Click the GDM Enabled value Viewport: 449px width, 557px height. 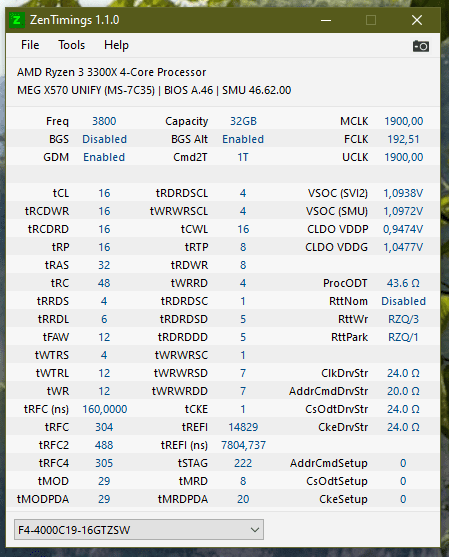[104, 157]
